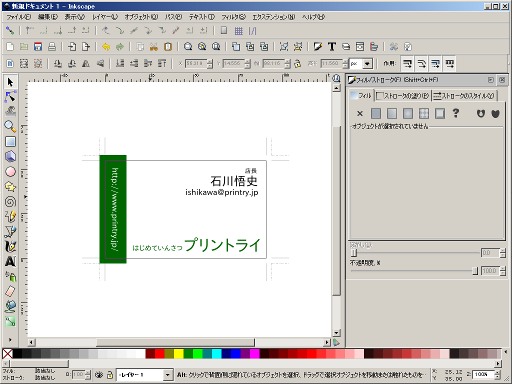Click the Save document icon
512x384 pixels.
pyautogui.click(x=38, y=47)
